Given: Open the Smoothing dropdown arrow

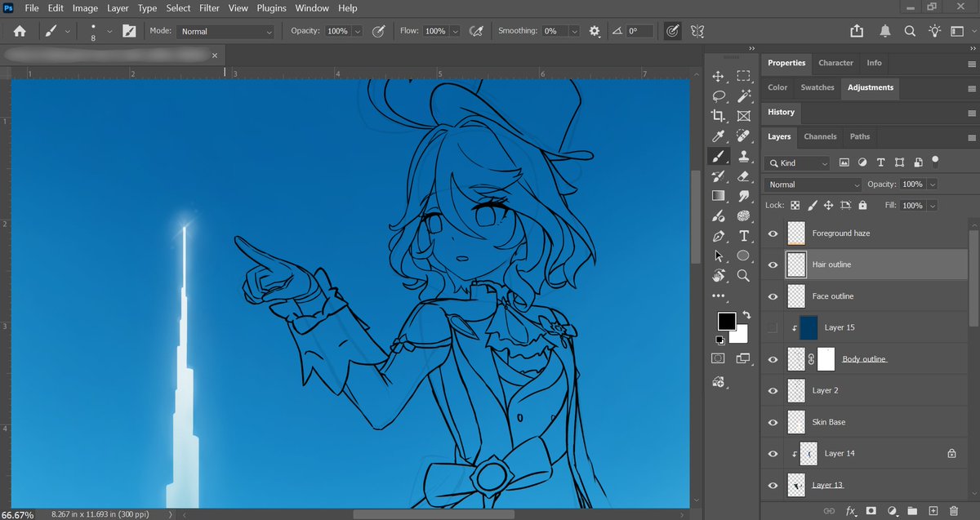Looking at the screenshot, I should pos(575,31).
